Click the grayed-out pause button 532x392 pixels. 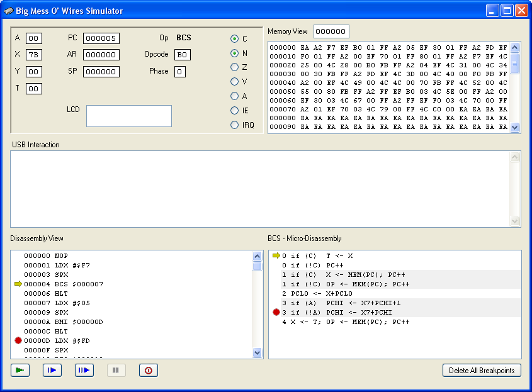[x=116, y=370]
